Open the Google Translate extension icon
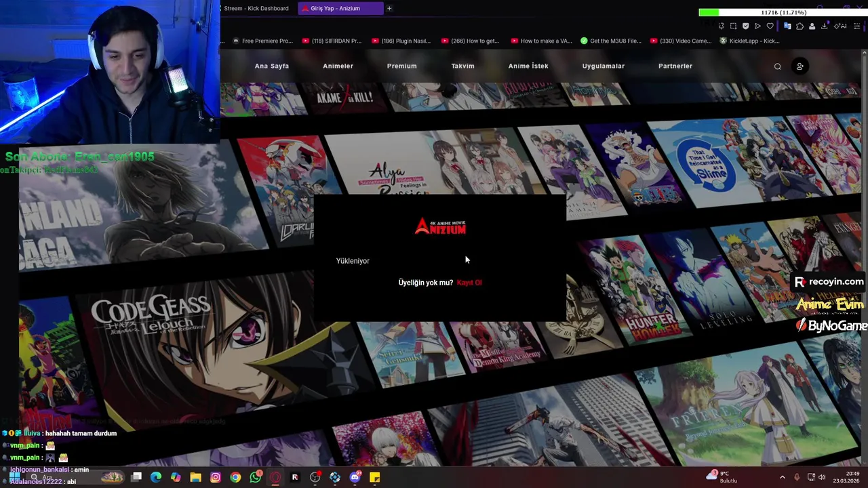Viewport: 868px width, 488px height. [787, 26]
